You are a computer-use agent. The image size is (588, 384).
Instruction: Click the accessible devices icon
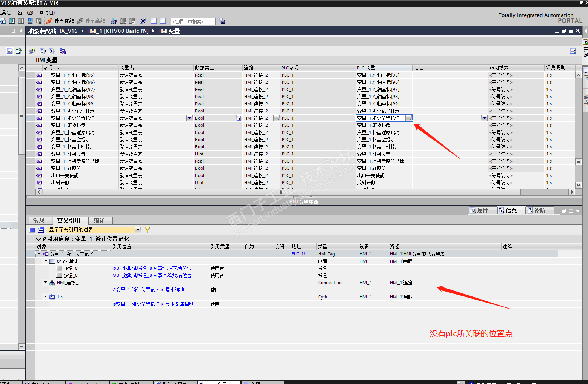tap(114, 21)
